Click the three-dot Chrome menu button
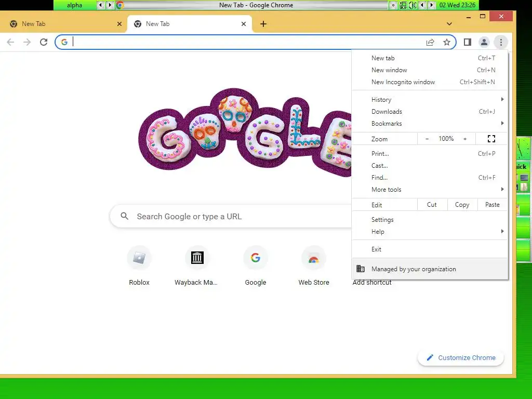 [501, 42]
